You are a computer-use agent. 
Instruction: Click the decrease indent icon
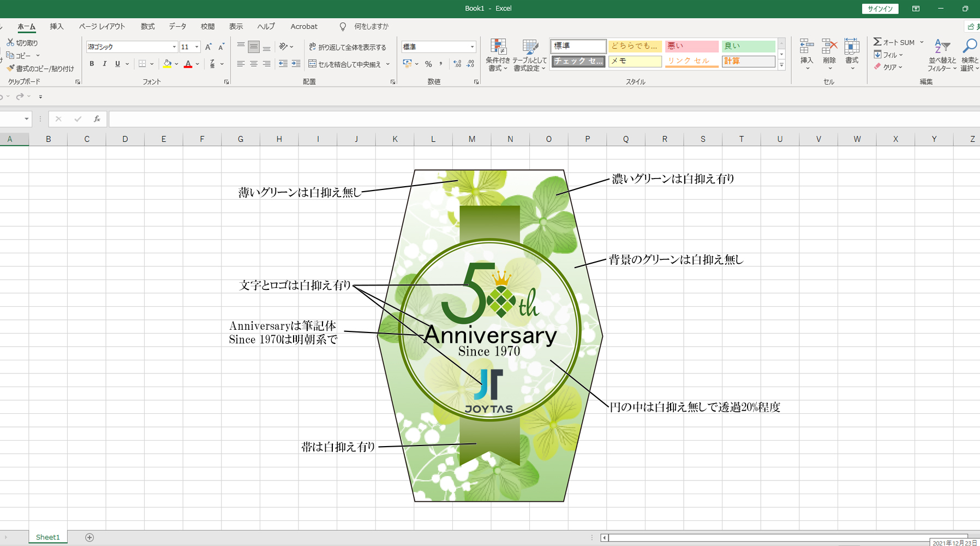tap(283, 64)
